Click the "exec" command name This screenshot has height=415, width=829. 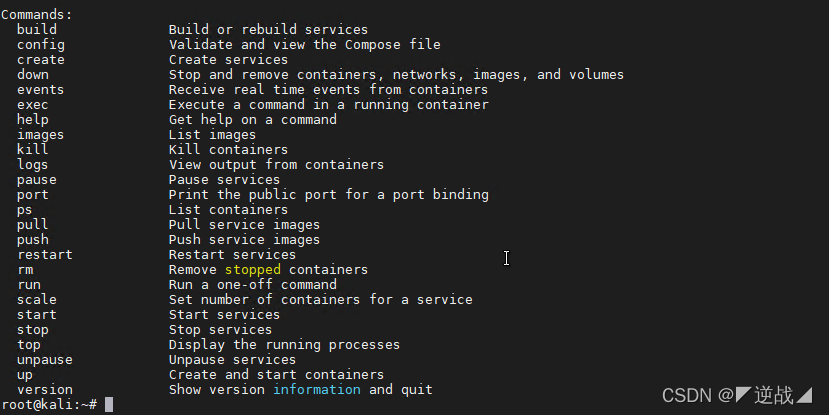pos(32,105)
